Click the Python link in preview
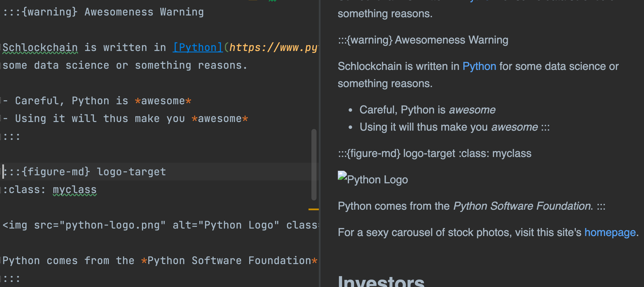This screenshot has width=644, height=287. (479, 66)
